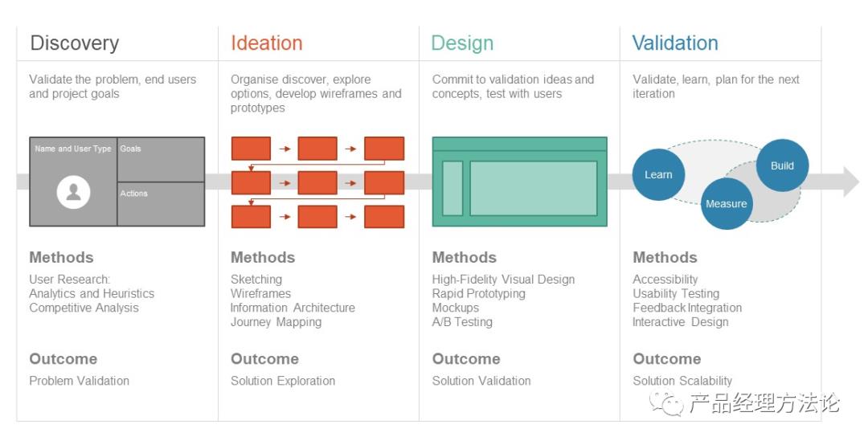Screen dimensions: 868x441
Task: Click the orange Ideation heading
Action: [x=266, y=43]
